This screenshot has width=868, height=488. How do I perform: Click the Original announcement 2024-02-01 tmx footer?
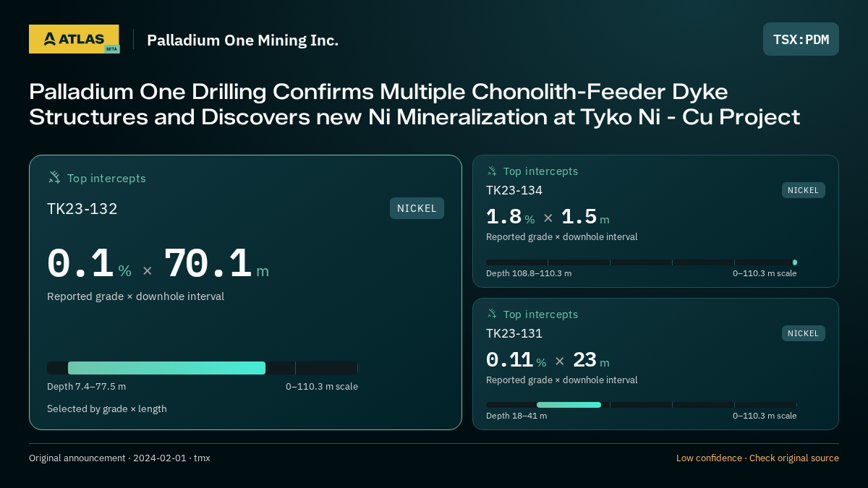tap(119, 458)
